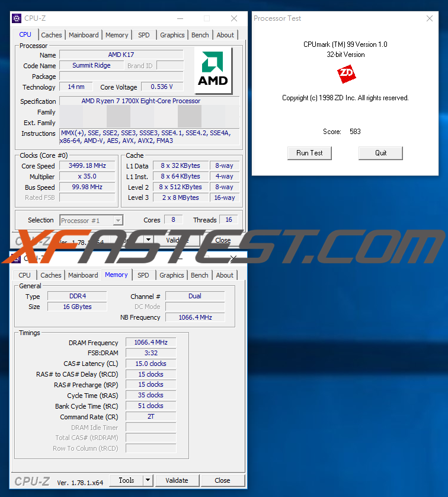Go to the Graphics tab in the processor info window
This screenshot has height=497, width=448.
coord(172,35)
